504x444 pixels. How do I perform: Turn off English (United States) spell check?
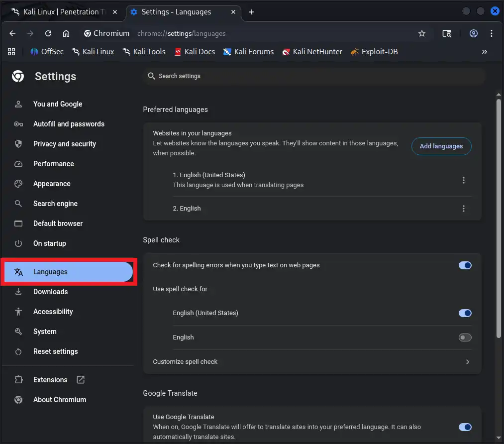click(465, 313)
